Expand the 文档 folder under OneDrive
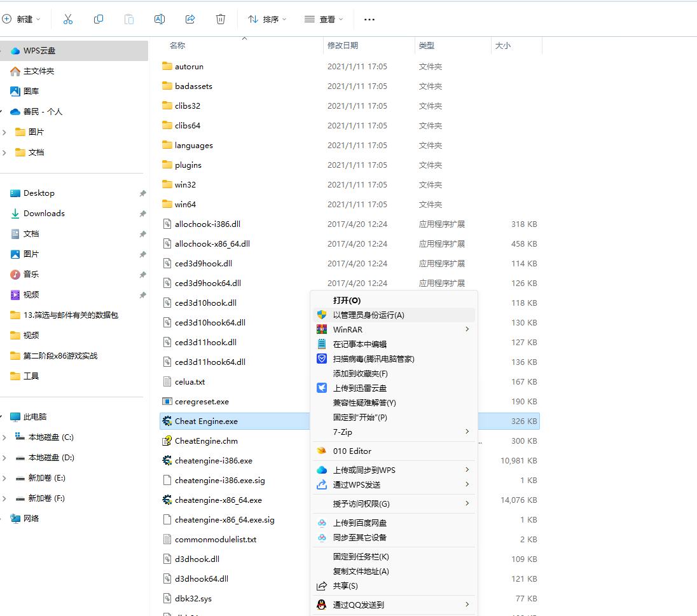 [4, 153]
